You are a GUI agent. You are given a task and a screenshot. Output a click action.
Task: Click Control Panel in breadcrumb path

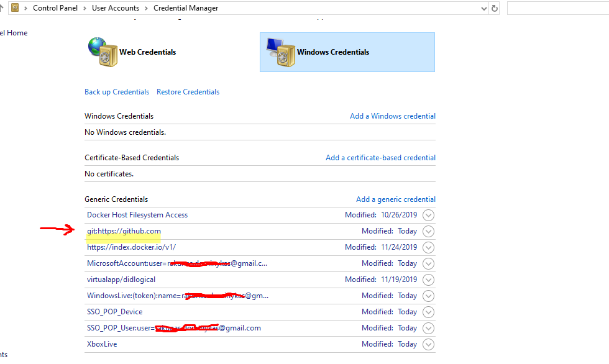tap(55, 8)
